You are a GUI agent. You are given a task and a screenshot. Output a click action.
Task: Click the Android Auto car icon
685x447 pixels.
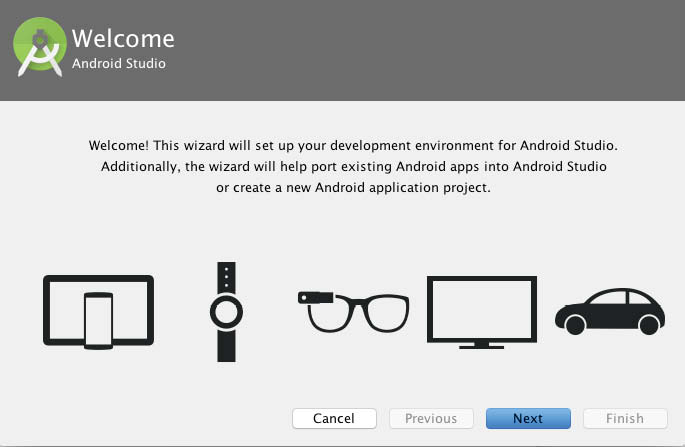610,312
